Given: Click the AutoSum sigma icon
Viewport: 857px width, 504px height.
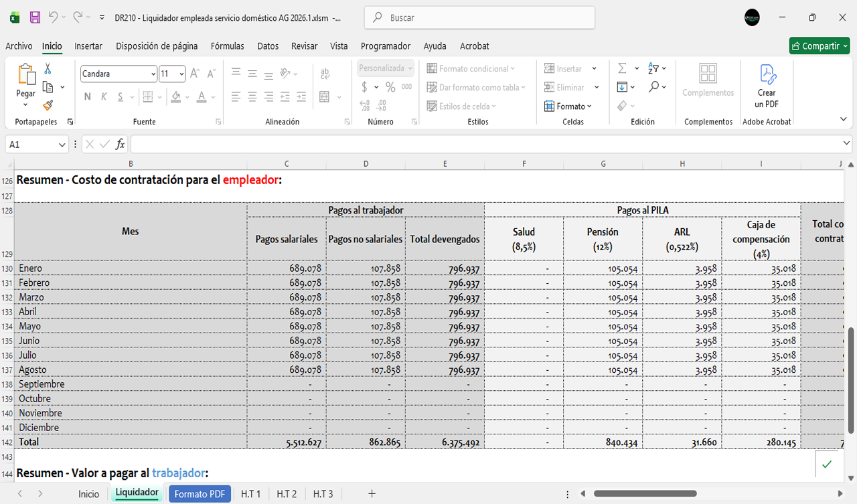Looking at the screenshot, I should (622, 68).
